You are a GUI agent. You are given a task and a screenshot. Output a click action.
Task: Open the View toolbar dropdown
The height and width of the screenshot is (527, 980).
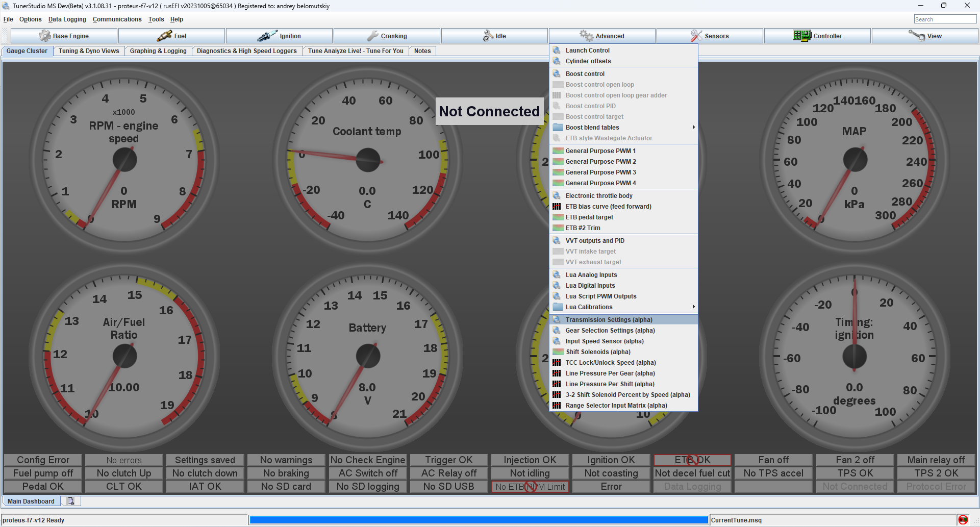[x=925, y=36]
